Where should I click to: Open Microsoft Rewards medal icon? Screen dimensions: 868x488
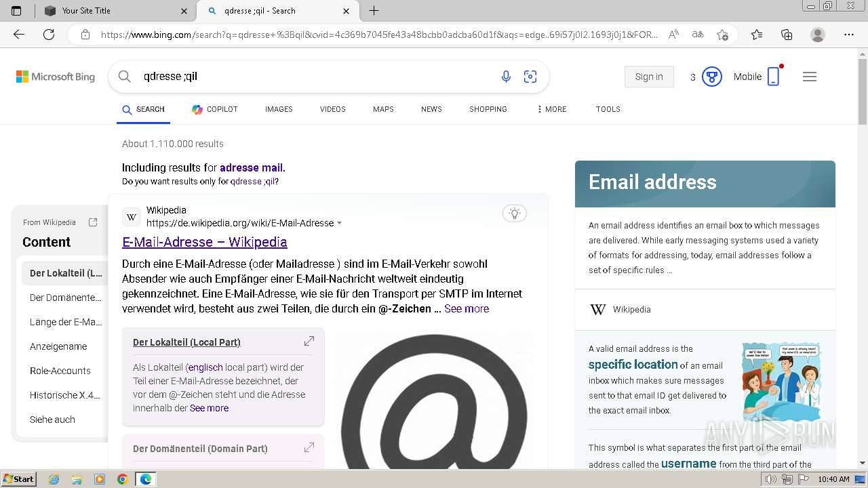coord(711,77)
